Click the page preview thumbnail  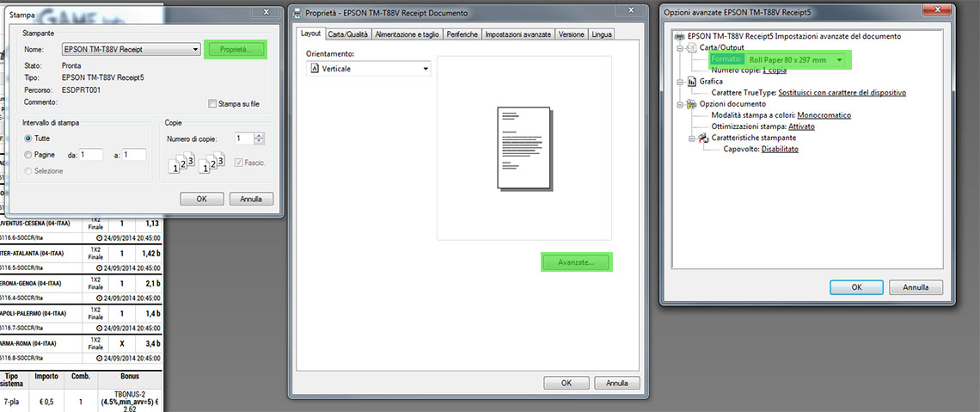[x=524, y=148]
